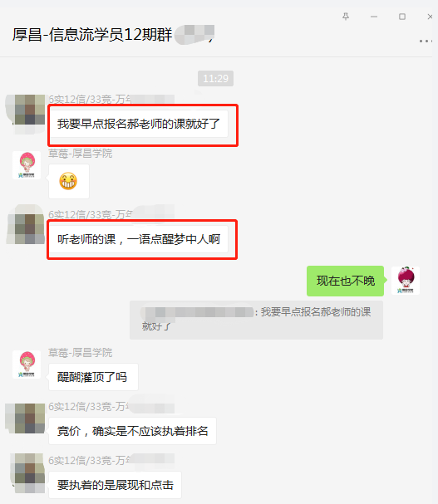Select the message 竞价，确实是不应该执着排名
Viewport: 438px width, 504px height.
pos(132,431)
